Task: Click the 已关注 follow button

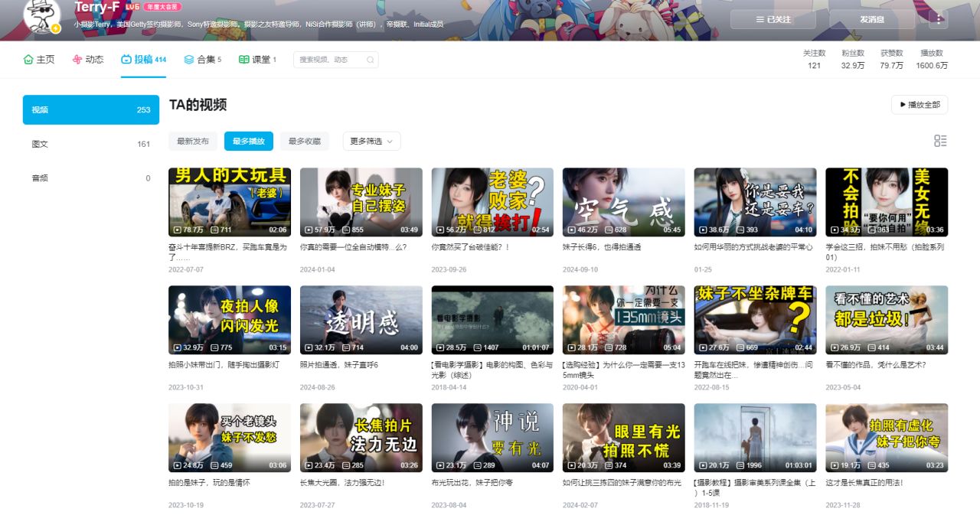Action: click(x=773, y=19)
